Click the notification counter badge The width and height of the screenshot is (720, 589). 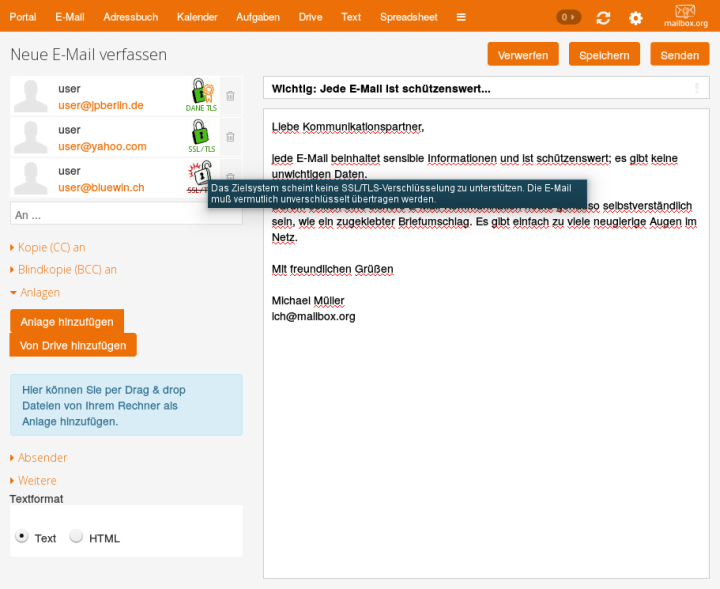tap(568, 17)
